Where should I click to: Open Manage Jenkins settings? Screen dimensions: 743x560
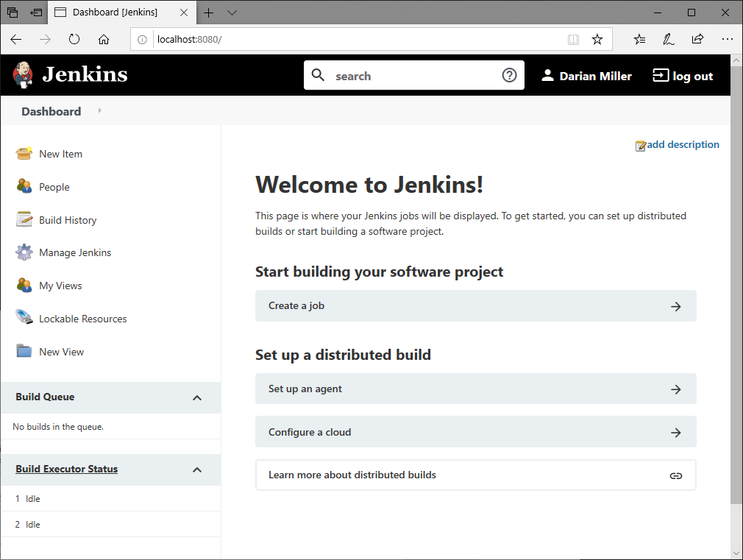[x=74, y=252]
